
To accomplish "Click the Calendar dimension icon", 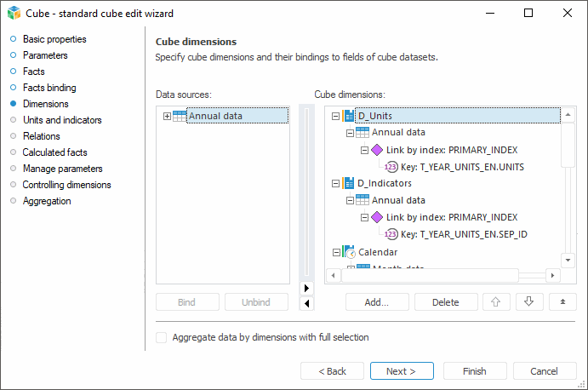I will (x=349, y=252).
